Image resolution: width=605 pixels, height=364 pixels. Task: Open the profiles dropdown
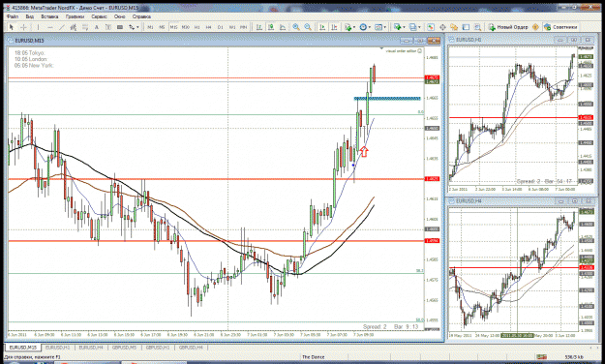coord(414,27)
